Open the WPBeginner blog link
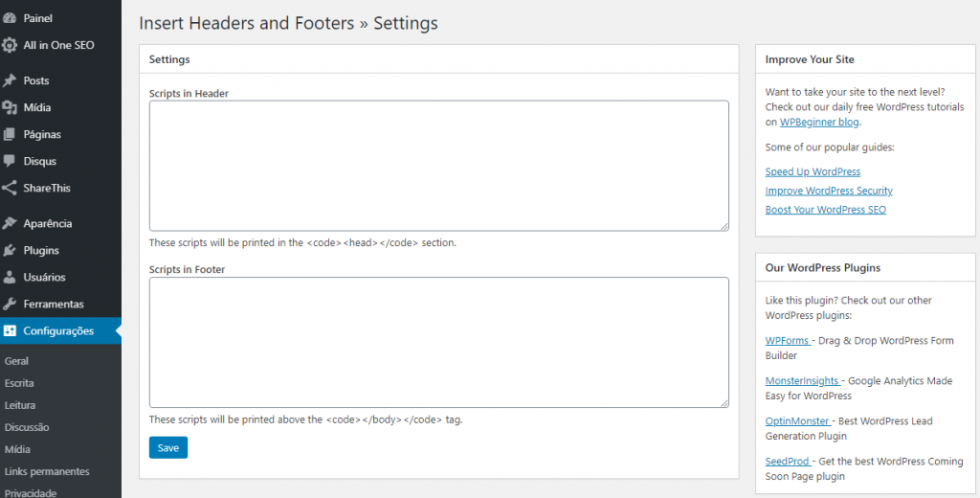This screenshot has width=980, height=498. pyautogui.click(x=819, y=122)
